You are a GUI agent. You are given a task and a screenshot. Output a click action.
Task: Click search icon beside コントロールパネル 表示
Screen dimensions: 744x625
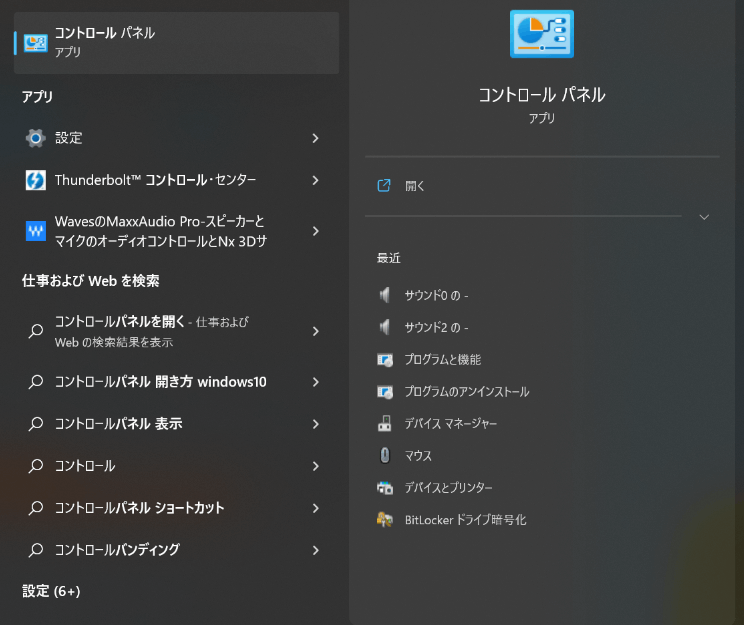click(36, 424)
